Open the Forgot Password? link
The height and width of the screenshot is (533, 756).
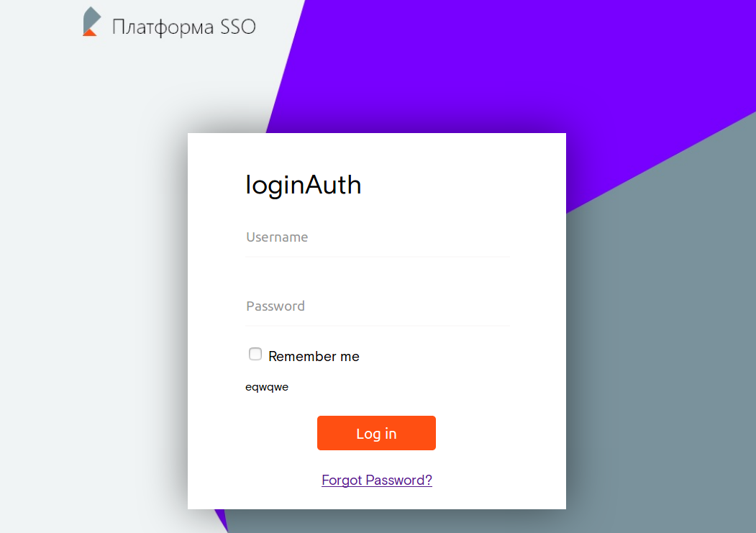point(377,480)
